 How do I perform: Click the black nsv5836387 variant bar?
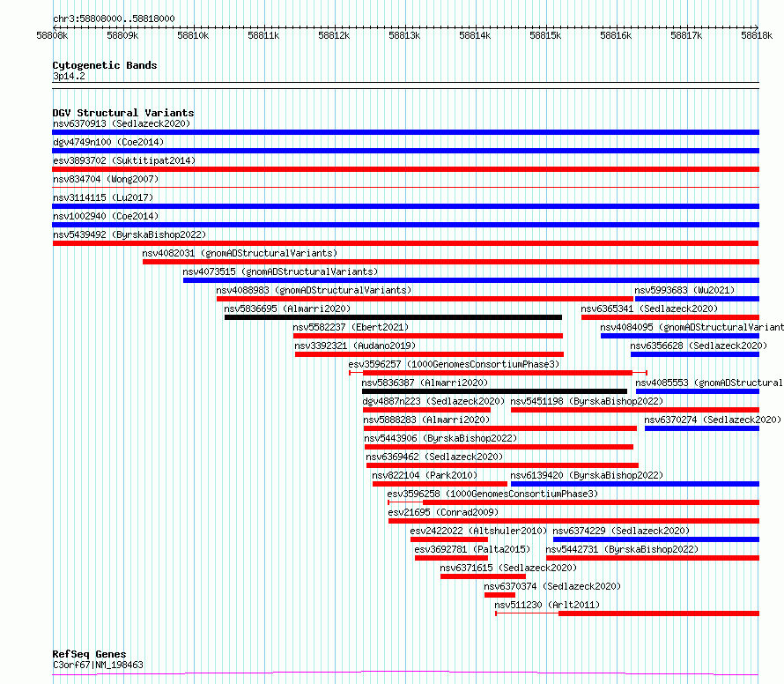click(x=494, y=391)
